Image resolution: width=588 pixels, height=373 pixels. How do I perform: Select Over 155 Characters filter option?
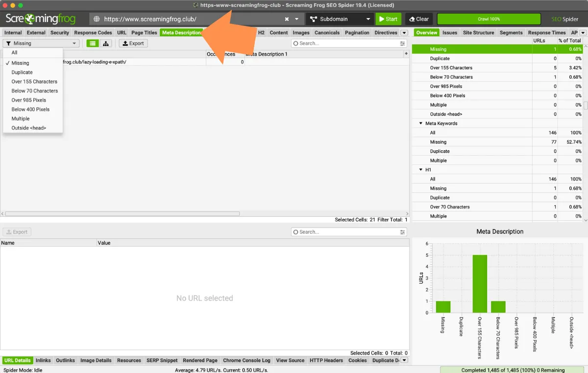[x=34, y=82]
